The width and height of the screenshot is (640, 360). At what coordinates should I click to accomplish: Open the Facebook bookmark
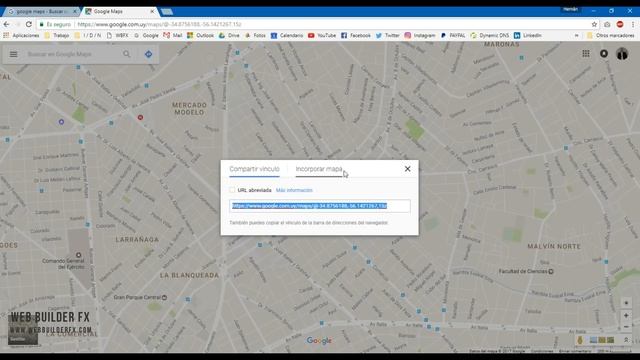pos(356,36)
